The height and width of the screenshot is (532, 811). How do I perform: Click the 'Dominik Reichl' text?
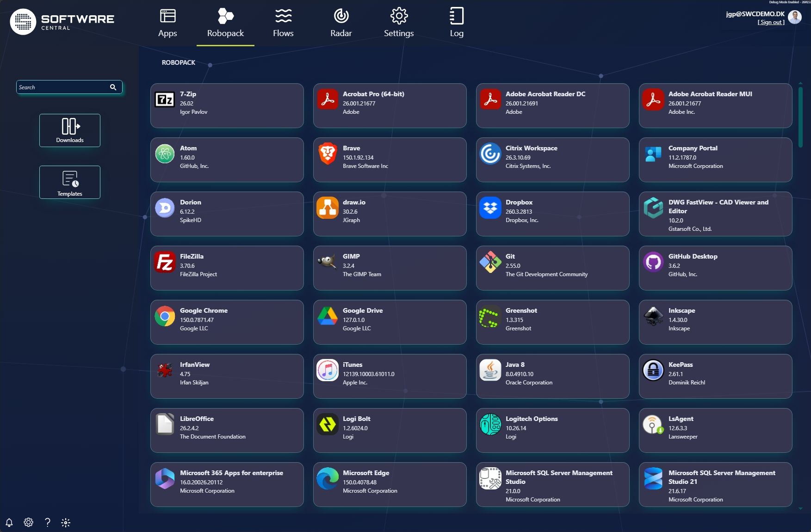(x=687, y=383)
